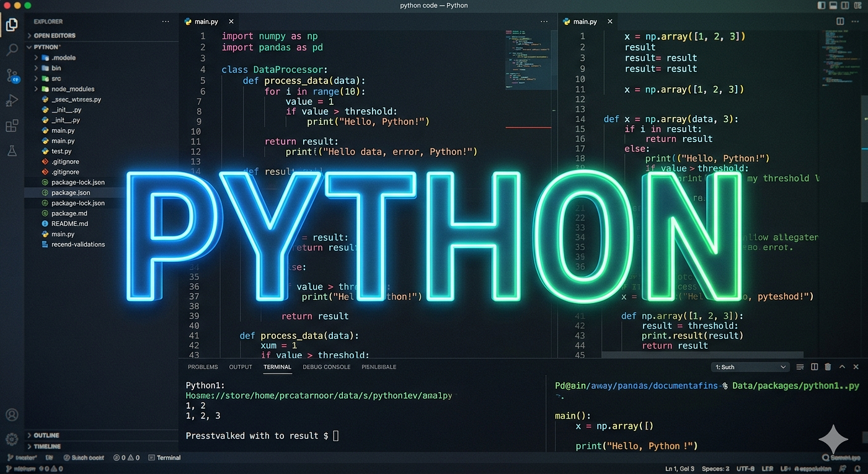Viewport: 868px width, 474px height.
Task: Switch to the OUTPUT panel tab
Action: [241, 367]
